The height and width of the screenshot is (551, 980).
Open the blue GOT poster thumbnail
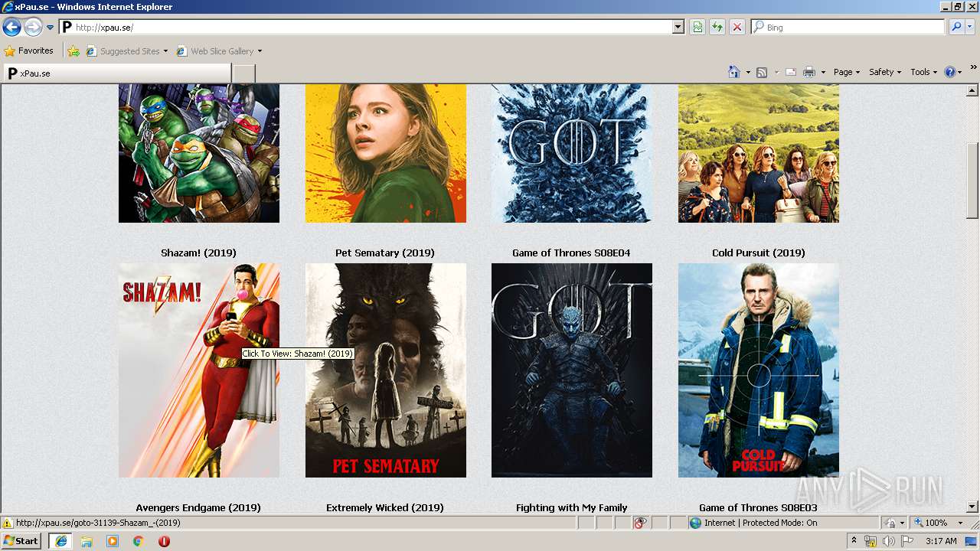(x=572, y=153)
